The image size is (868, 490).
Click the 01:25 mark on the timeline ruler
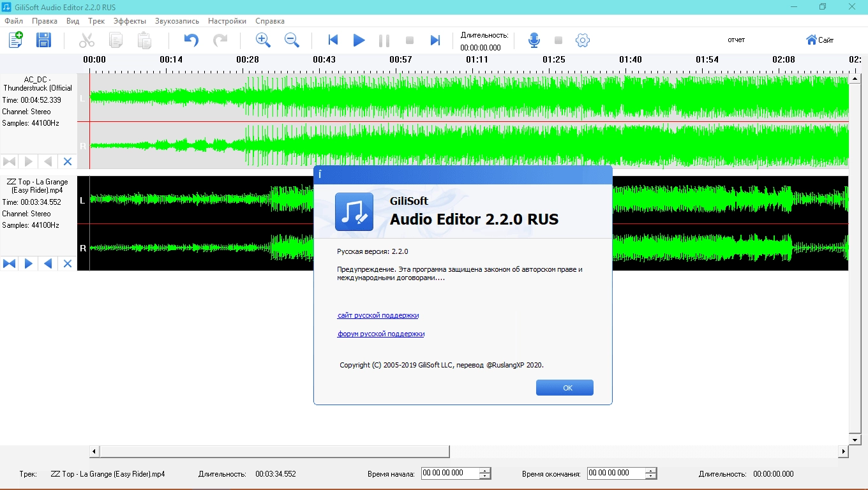click(x=554, y=59)
